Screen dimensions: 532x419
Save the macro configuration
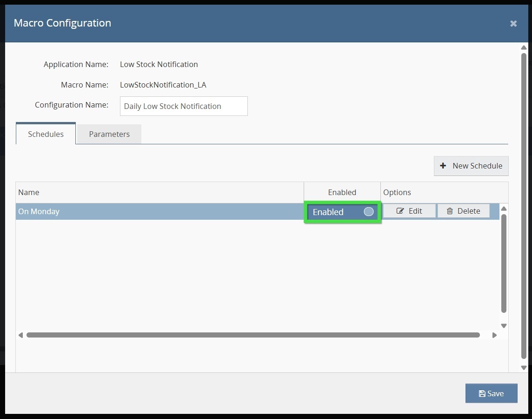[491, 393]
